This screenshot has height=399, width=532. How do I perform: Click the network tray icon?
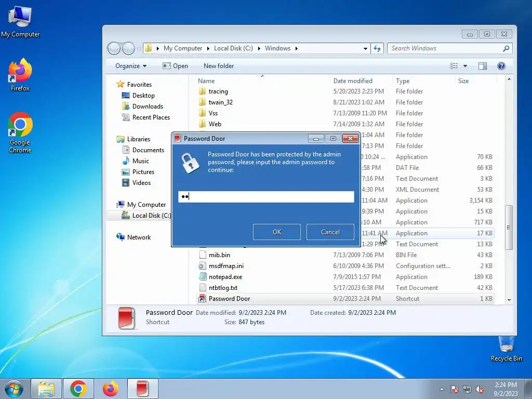tap(467, 389)
